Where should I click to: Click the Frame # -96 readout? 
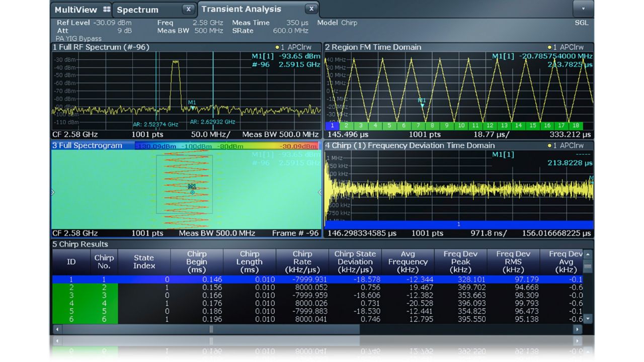(x=295, y=233)
